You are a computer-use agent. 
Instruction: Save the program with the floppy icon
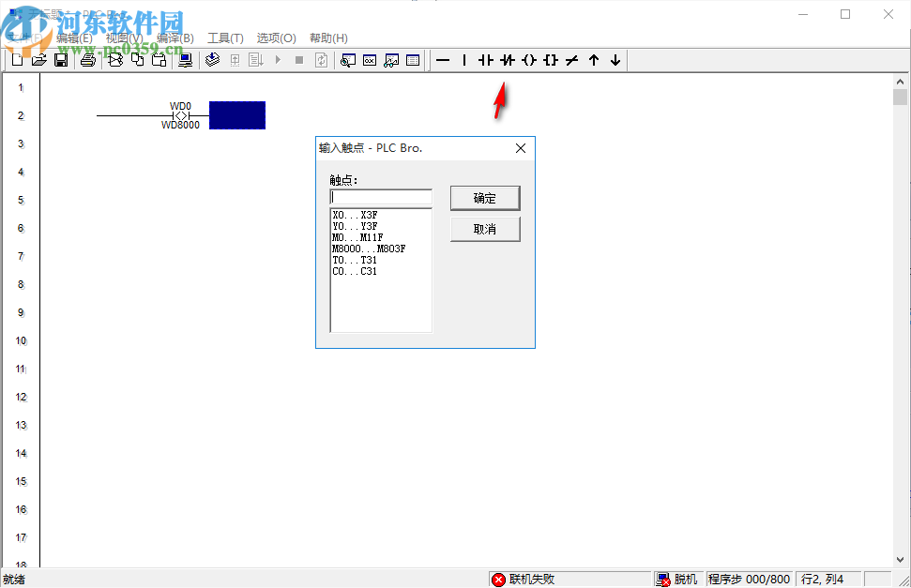point(61,60)
